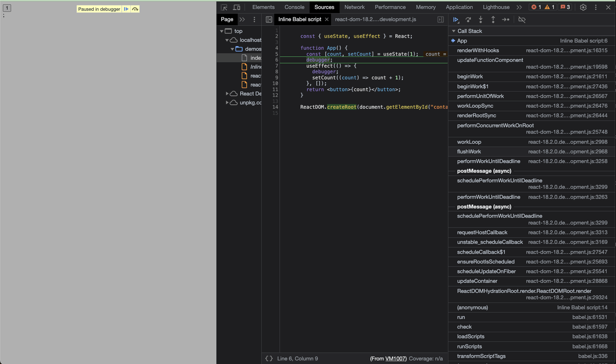Expand the React De… tree node
The width and height of the screenshot is (616, 364).
(x=227, y=93)
